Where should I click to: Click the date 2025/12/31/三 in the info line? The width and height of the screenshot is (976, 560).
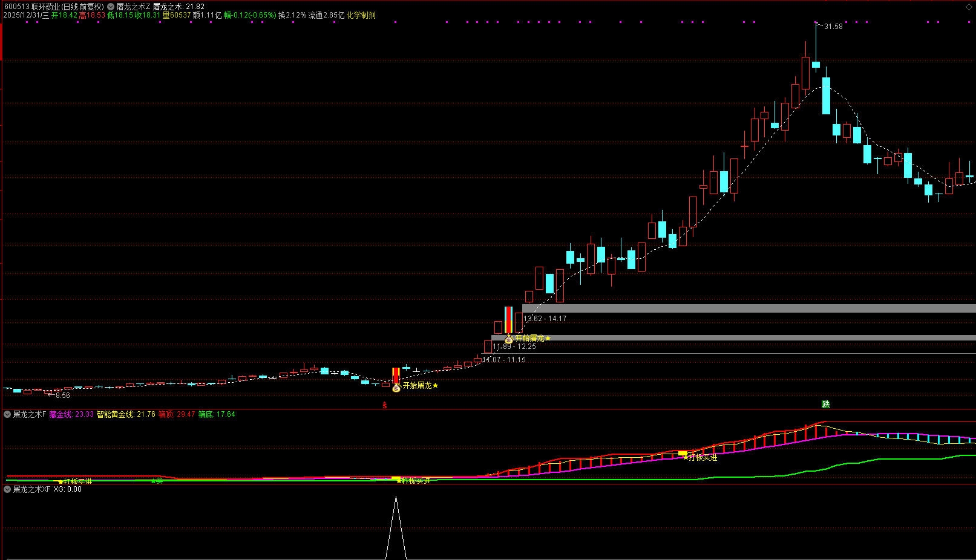click(x=26, y=15)
